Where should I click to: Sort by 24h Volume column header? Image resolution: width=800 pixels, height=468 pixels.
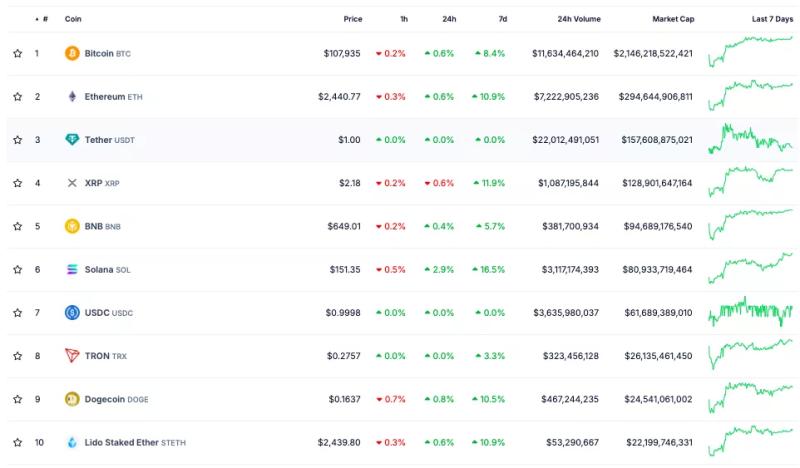click(x=579, y=19)
